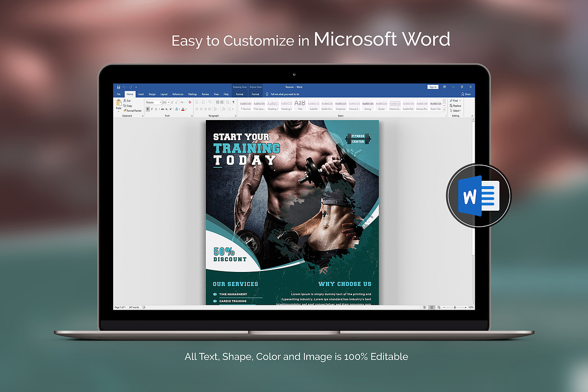Align text to the left
This screenshot has height=392, width=588.
(x=196, y=109)
